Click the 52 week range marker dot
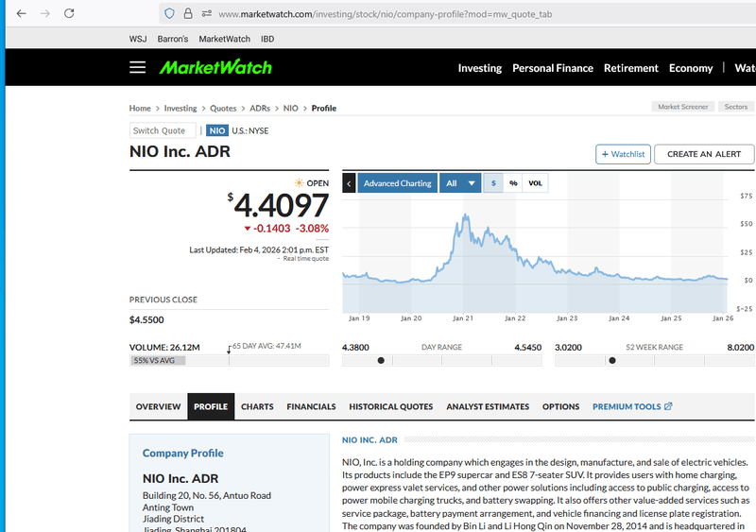 tap(612, 360)
